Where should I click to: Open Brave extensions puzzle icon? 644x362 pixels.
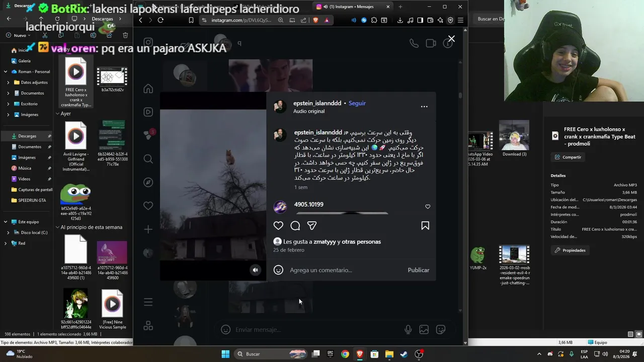(374, 20)
